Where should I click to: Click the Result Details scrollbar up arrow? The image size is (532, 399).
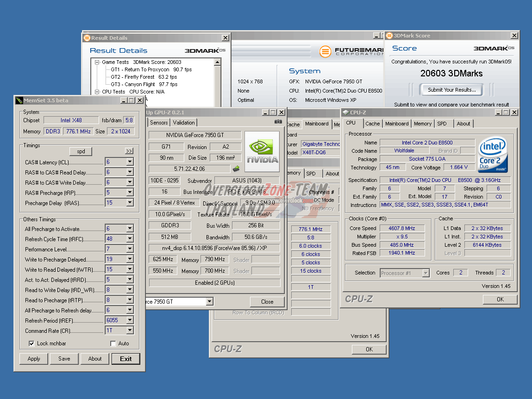tap(218, 62)
